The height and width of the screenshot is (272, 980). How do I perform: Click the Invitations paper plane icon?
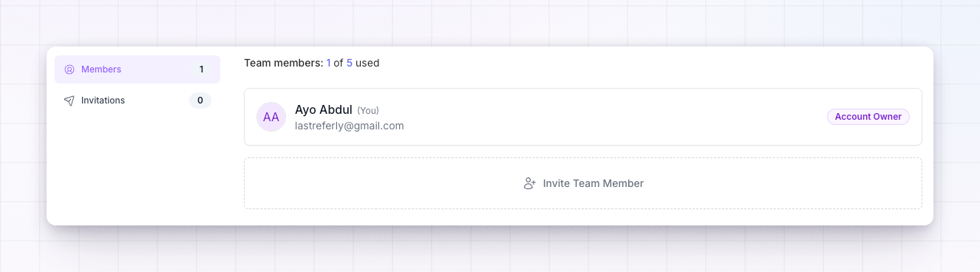click(69, 101)
